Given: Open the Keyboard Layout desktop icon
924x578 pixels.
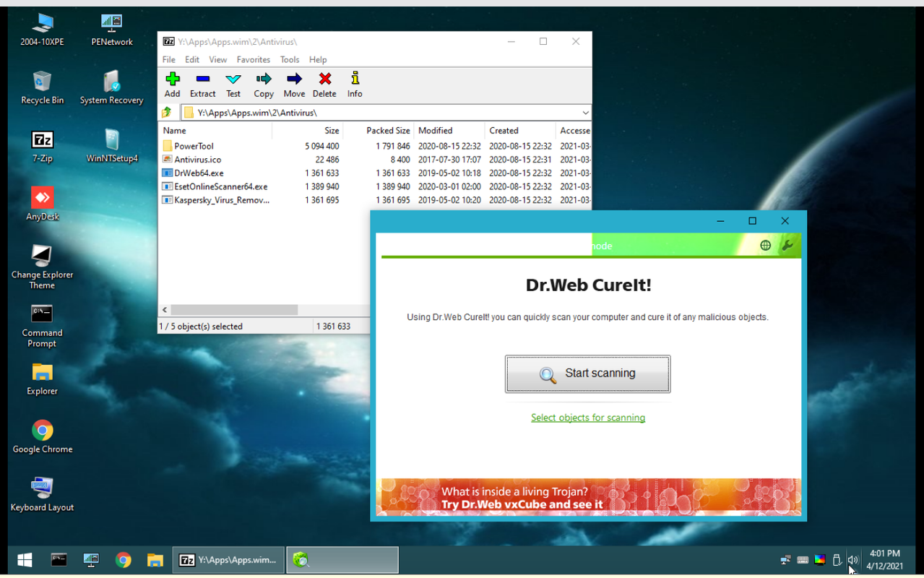Looking at the screenshot, I should 42,495.
